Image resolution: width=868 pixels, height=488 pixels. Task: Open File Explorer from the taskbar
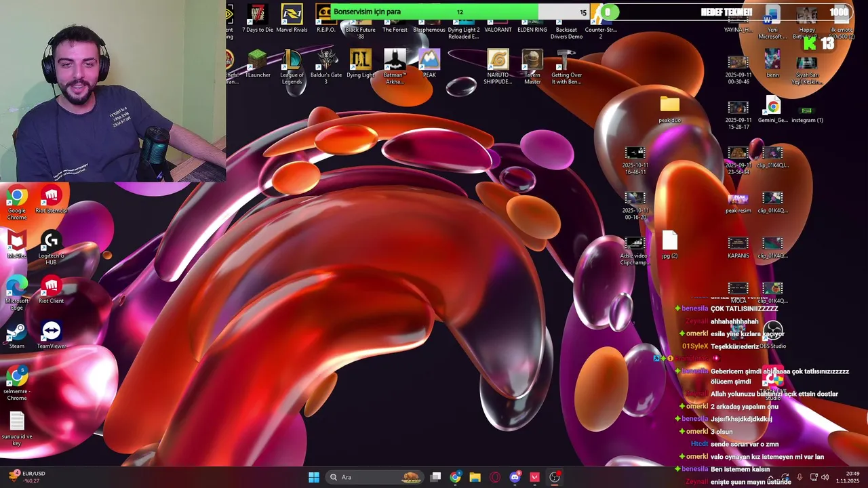click(x=475, y=477)
